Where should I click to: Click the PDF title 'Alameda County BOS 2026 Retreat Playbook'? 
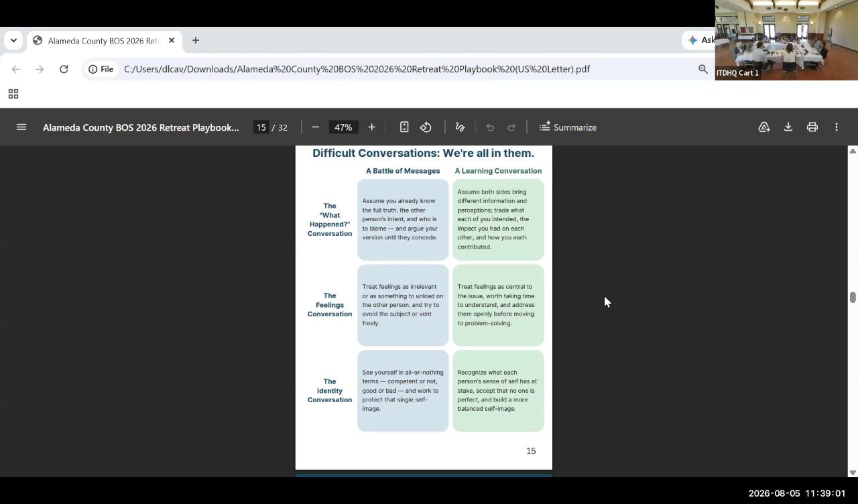pyautogui.click(x=141, y=127)
